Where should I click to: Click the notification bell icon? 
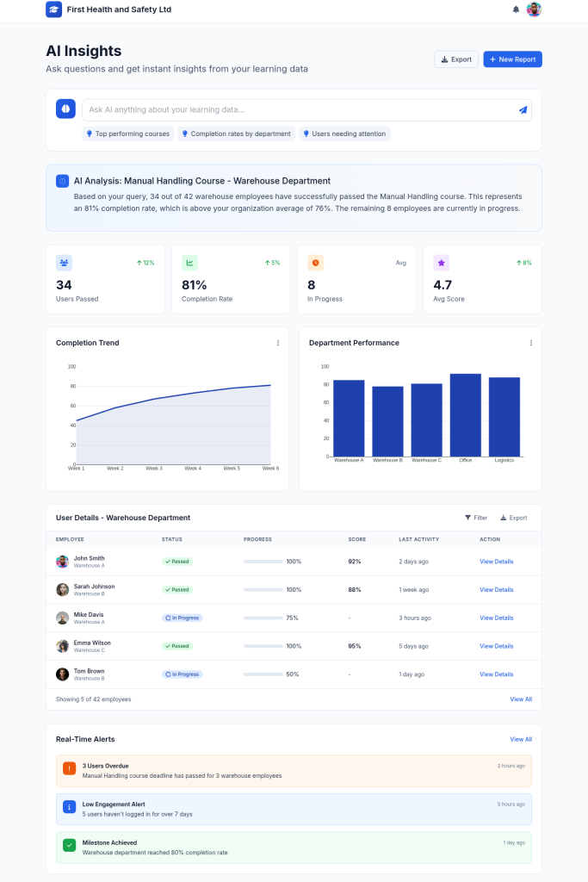516,9
